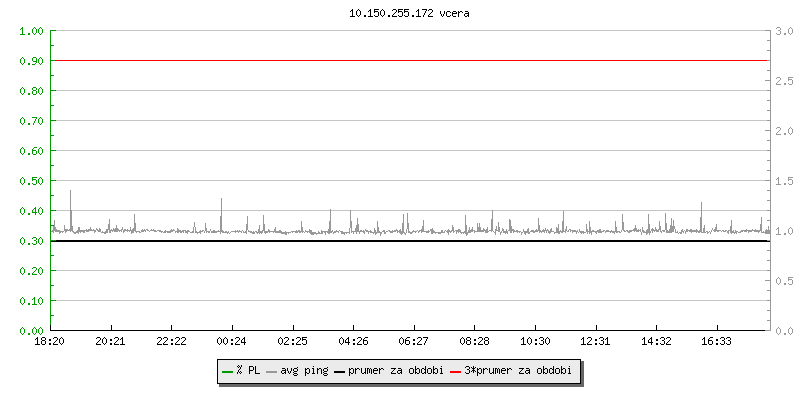Select the 0.00 label on left axis
The width and height of the screenshot is (800, 400).
(31, 331)
